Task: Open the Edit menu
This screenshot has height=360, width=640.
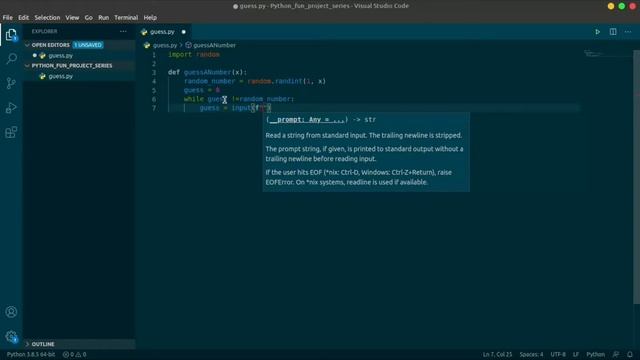Action: 23,18
